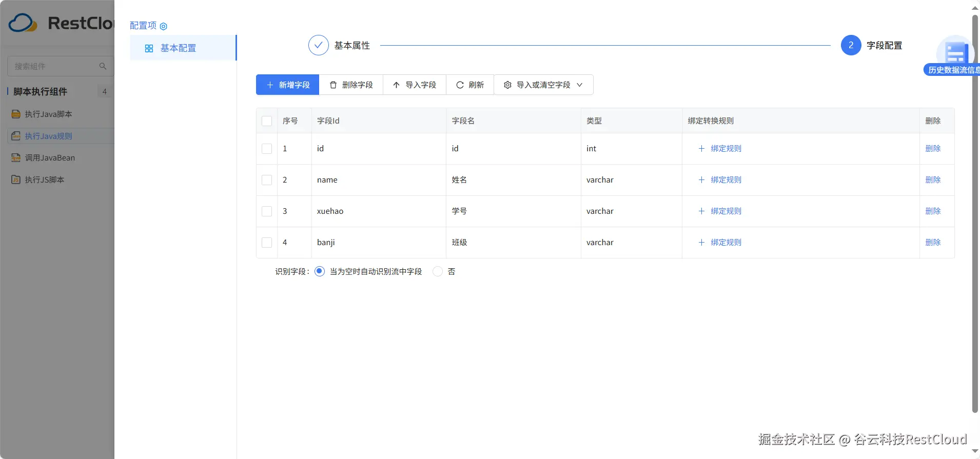Select the 执行JS脚本 component icon
The width and height of the screenshot is (980, 459).
[x=16, y=180]
